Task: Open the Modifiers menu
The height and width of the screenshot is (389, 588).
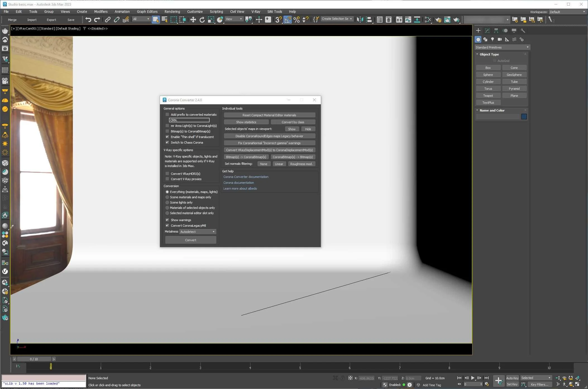Action: 101,12
